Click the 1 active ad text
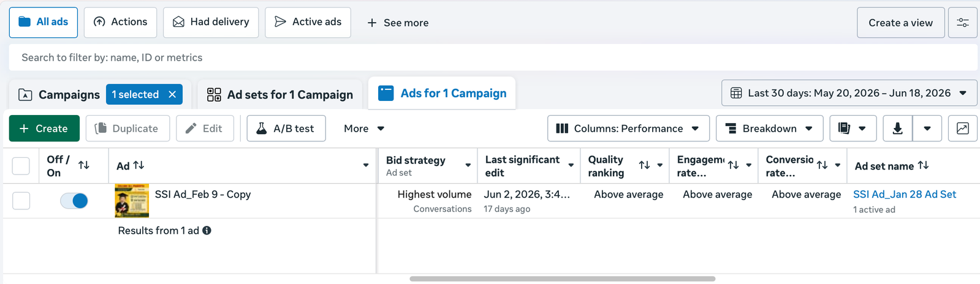Screen dimensions: 980x284 [874, 210]
